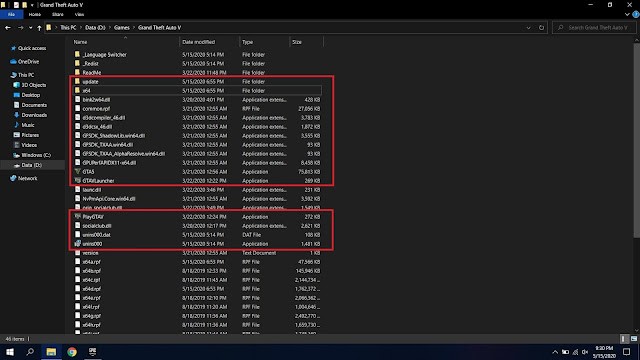
Task: Go back using the Back arrow
Action: click(8, 28)
